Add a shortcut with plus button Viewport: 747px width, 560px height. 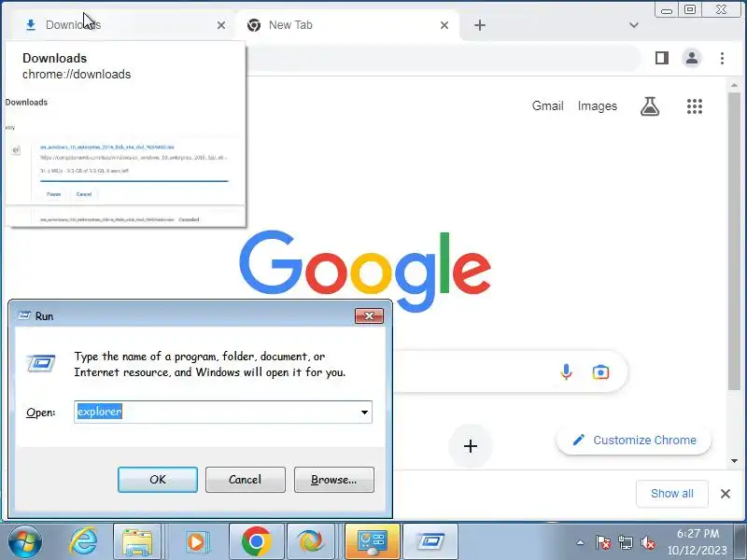pyautogui.click(x=471, y=446)
